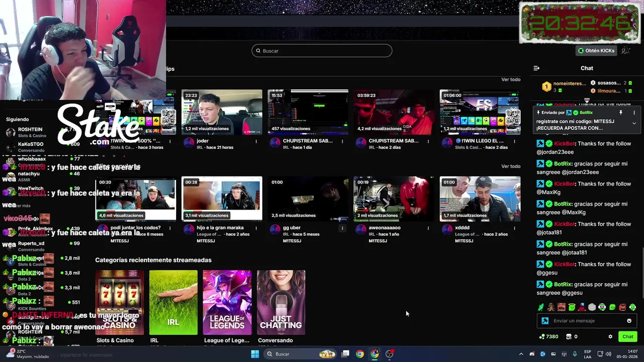Insert the green speech bubble emote
Screen dimensions: 644x362
click(x=612, y=307)
